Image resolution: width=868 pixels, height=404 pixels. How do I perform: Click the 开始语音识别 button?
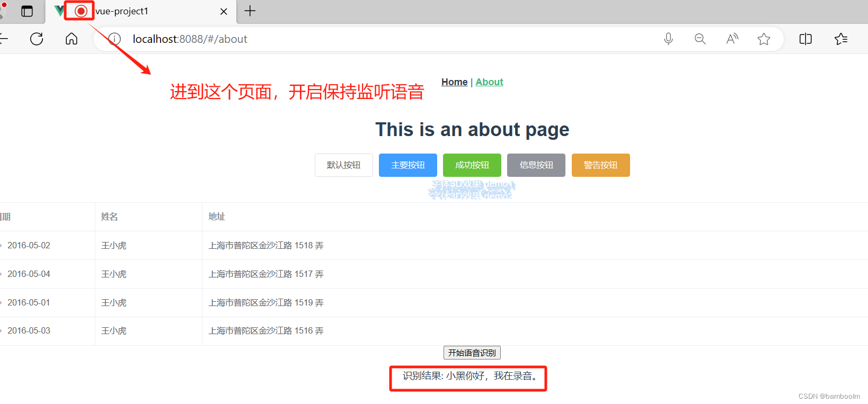tap(472, 353)
